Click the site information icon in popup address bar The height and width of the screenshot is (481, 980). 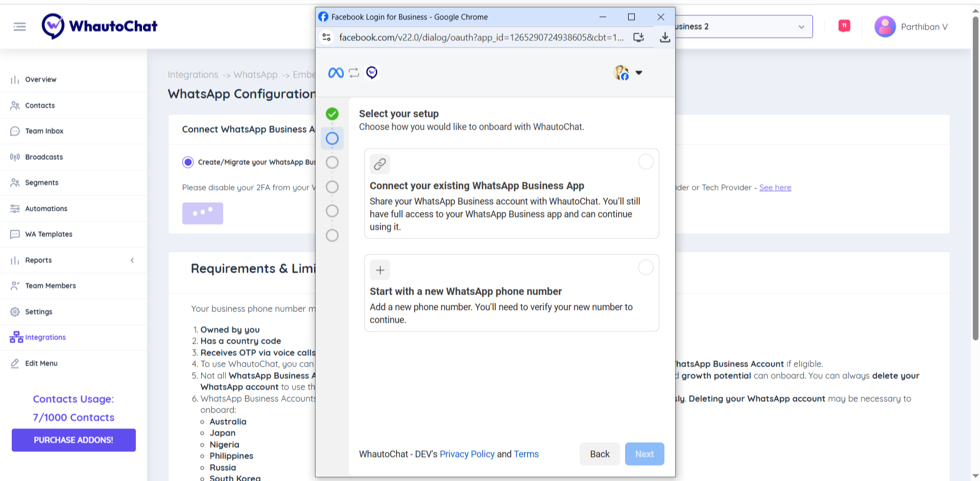(x=327, y=37)
